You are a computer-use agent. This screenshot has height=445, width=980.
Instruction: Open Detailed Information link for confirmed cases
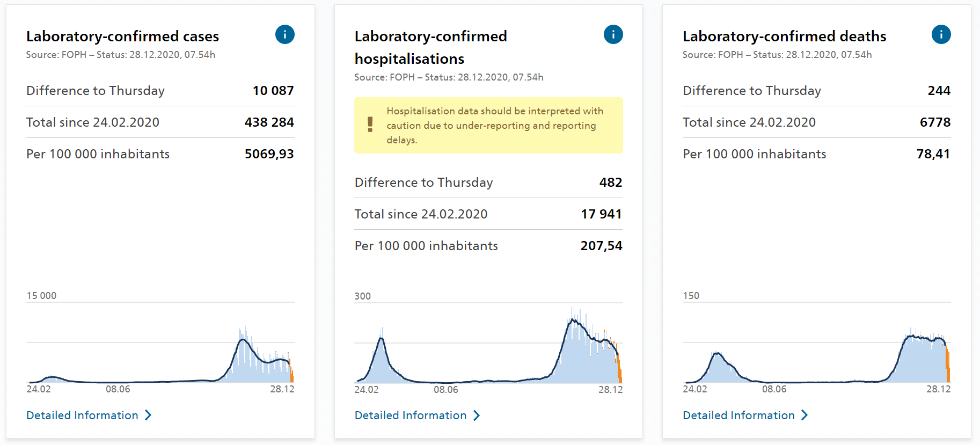pos(82,415)
